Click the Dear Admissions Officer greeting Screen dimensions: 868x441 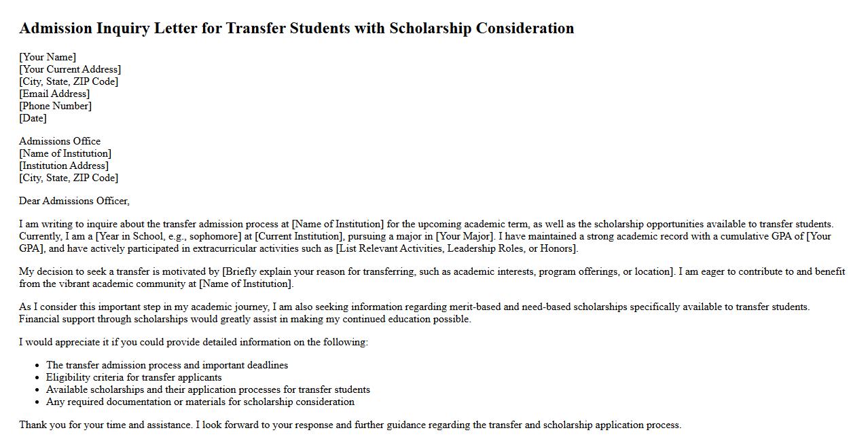74,201
